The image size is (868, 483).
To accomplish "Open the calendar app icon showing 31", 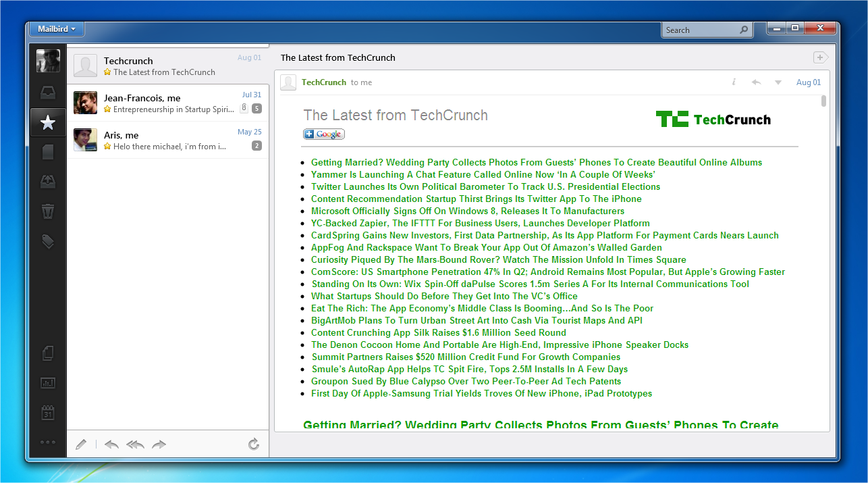I will (x=48, y=412).
